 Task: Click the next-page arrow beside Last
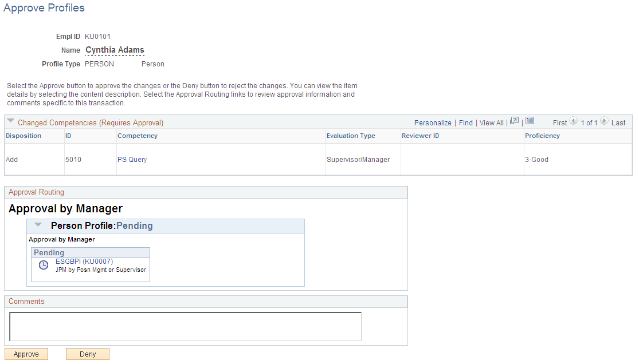point(605,122)
